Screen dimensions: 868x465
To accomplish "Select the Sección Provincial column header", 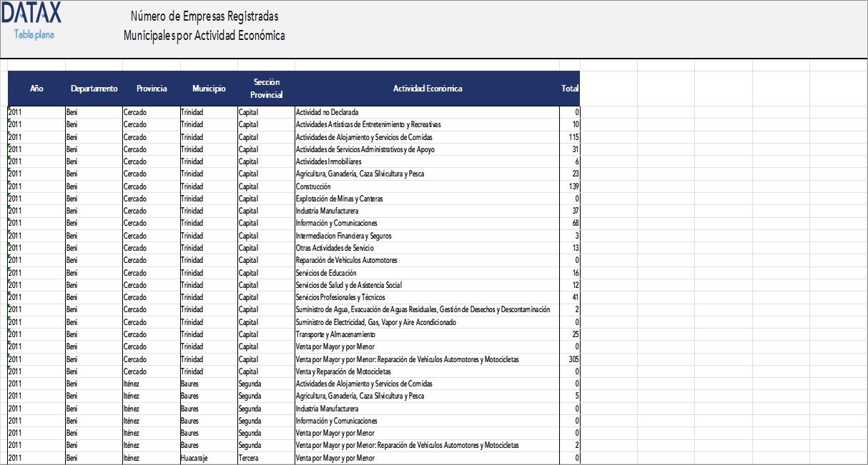I will coord(266,89).
